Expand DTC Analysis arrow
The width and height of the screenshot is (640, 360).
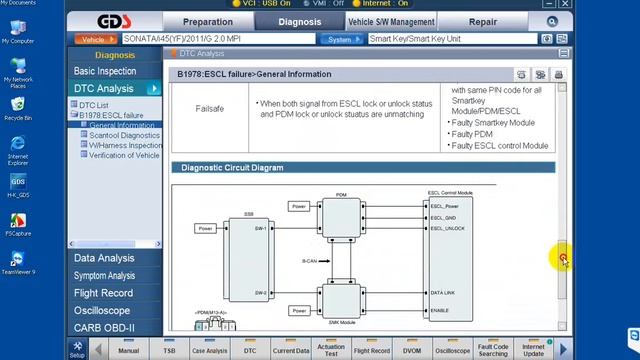(154, 88)
